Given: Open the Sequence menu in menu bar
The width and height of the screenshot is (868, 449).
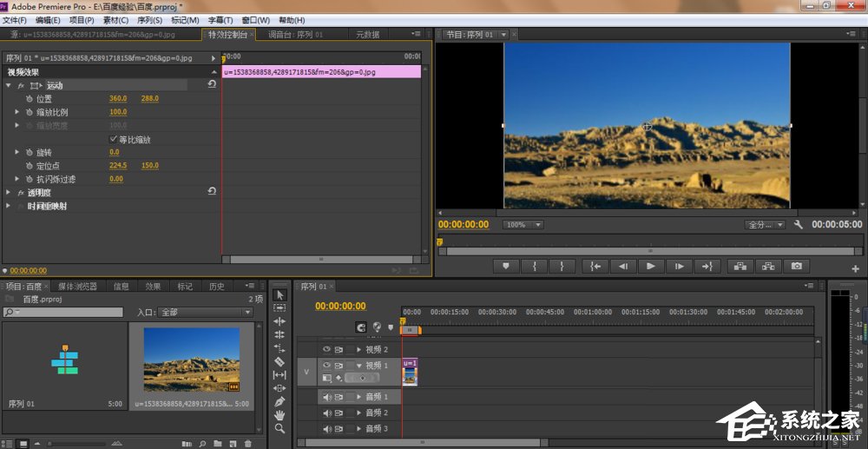Looking at the screenshot, I should pyautogui.click(x=151, y=20).
